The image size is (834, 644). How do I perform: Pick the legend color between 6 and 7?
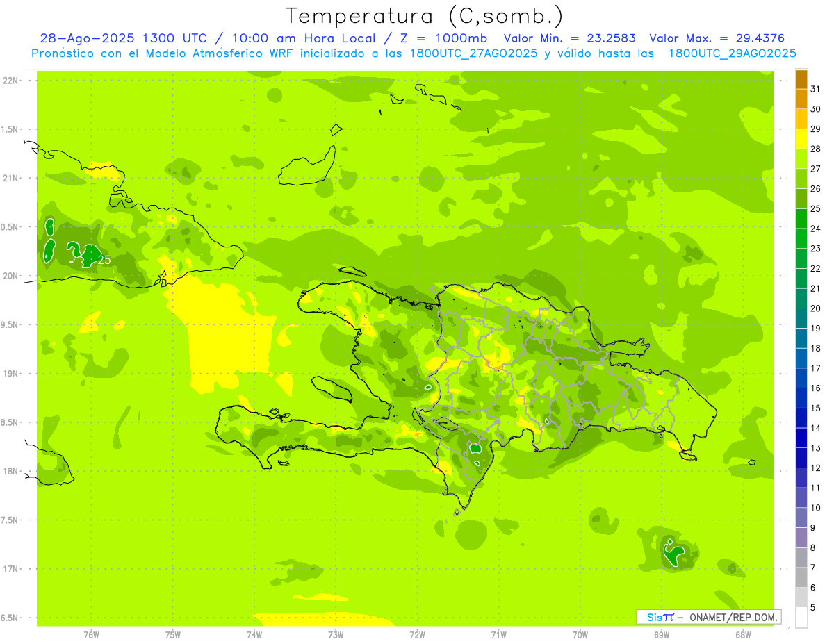tap(801, 577)
